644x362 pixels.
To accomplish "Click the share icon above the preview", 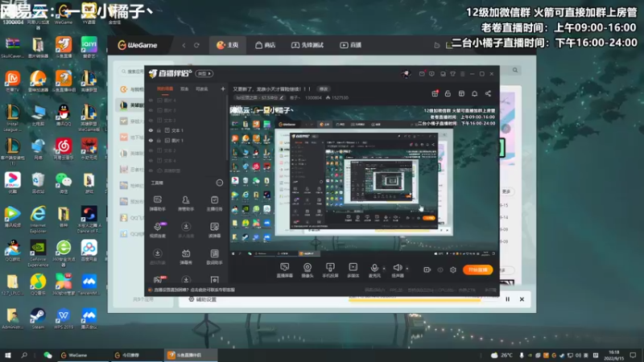I will point(488,93).
